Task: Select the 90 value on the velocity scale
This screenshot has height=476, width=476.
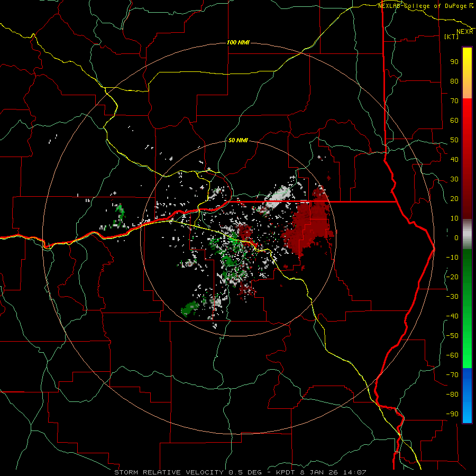Action: pyautogui.click(x=454, y=62)
